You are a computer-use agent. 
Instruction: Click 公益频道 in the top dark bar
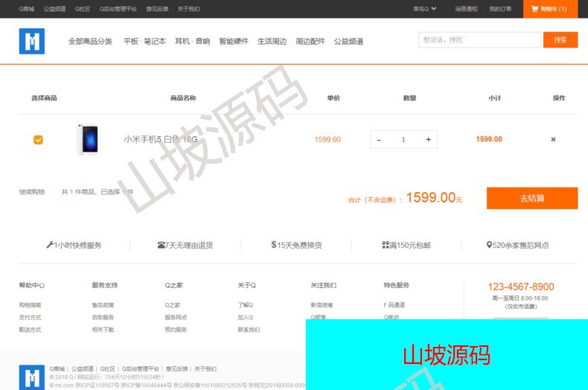point(55,9)
